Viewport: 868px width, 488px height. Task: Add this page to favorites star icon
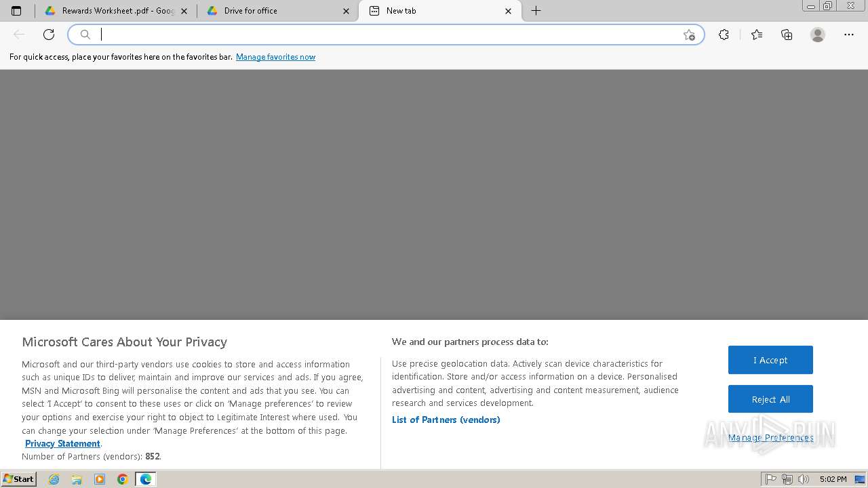(x=689, y=35)
